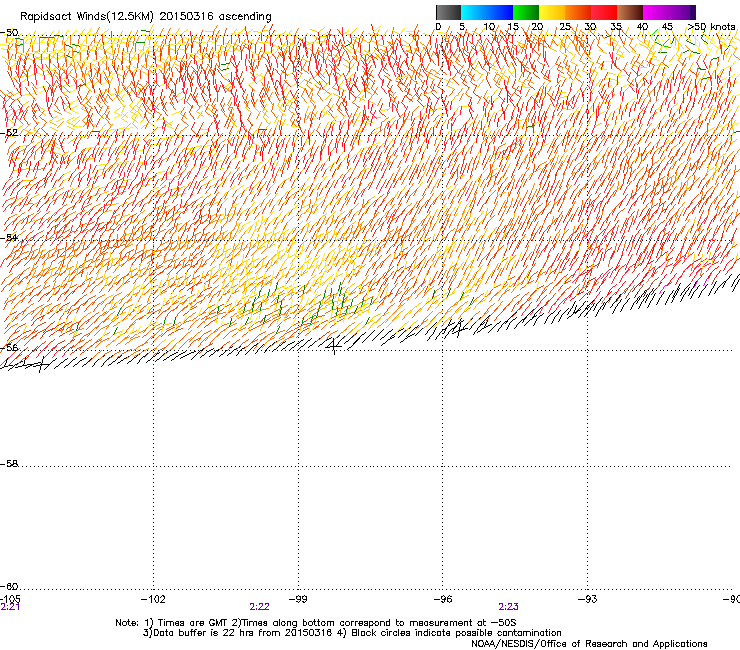The image size is (740, 650).
Task: Click the '-96' longitude label
Action: coord(443,599)
